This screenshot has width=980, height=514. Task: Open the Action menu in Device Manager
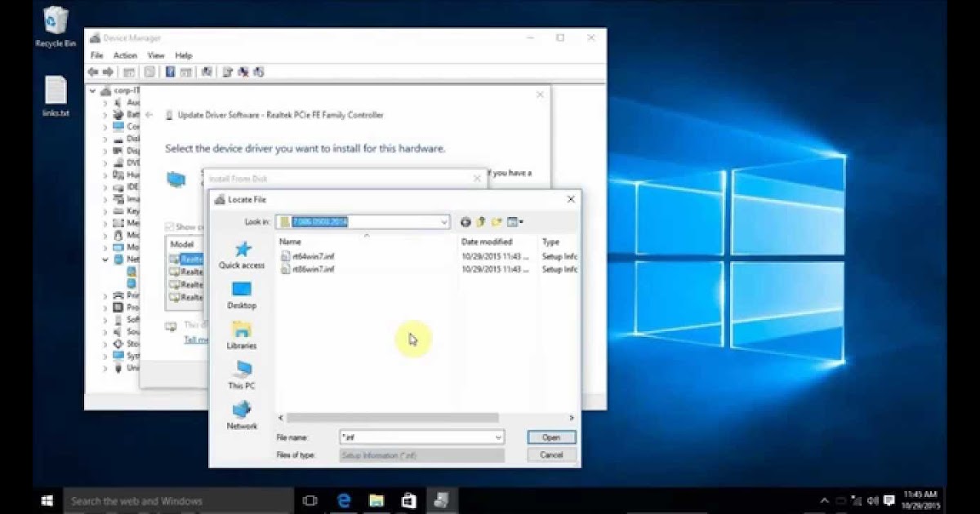125,55
